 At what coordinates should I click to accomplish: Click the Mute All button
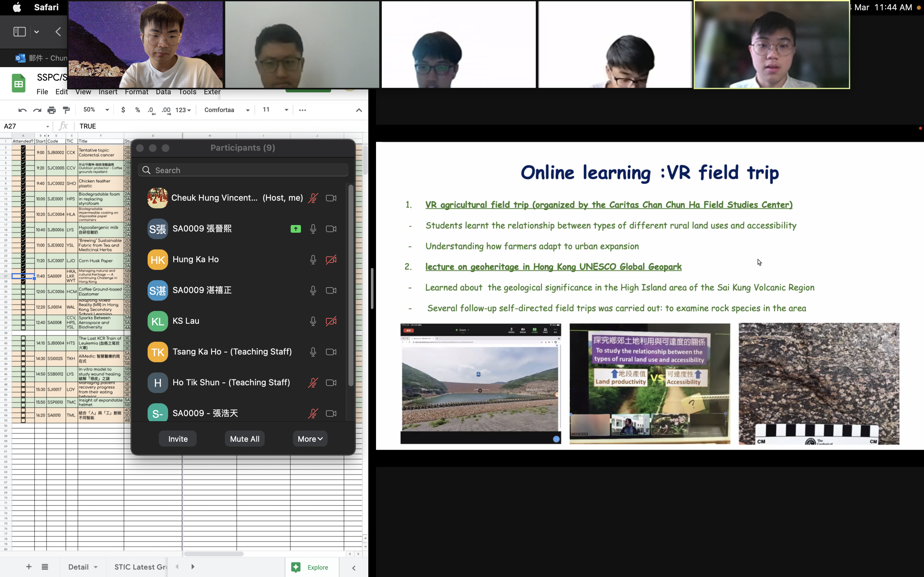(x=244, y=439)
